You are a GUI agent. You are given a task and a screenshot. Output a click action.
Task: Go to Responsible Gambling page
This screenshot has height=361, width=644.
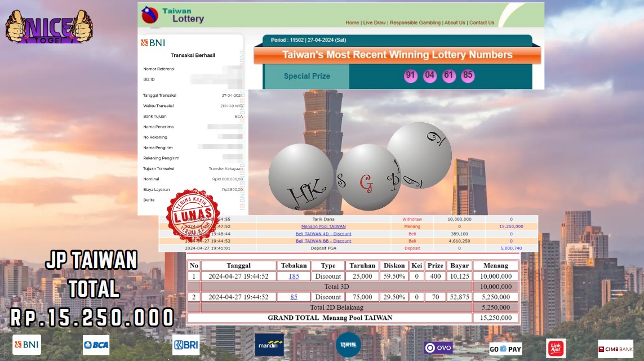(x=415, y=23)
